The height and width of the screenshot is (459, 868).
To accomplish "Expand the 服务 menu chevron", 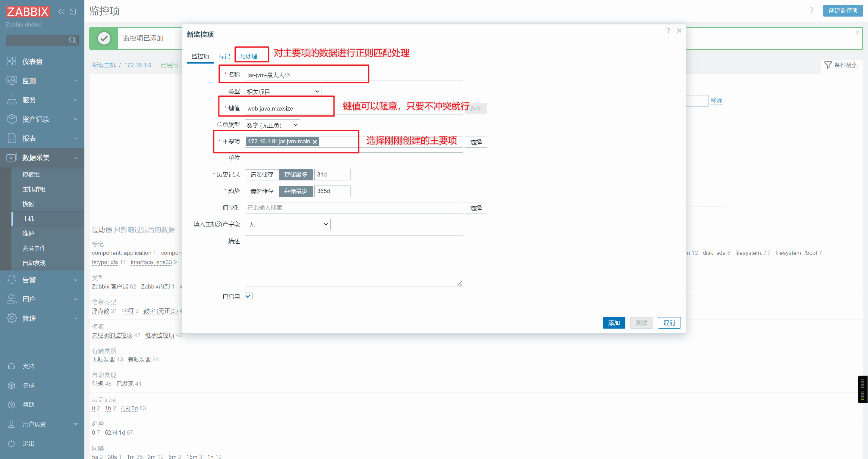I will pos(76,100).
